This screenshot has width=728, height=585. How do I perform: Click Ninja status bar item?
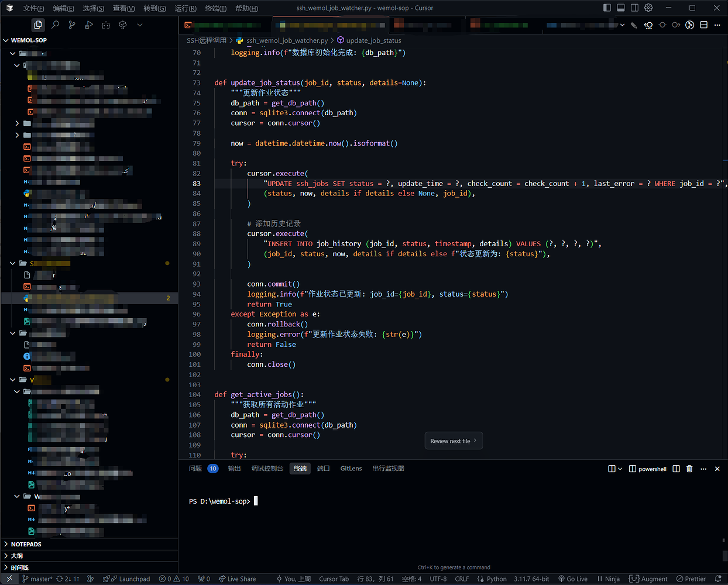click(x=609, y=579)
